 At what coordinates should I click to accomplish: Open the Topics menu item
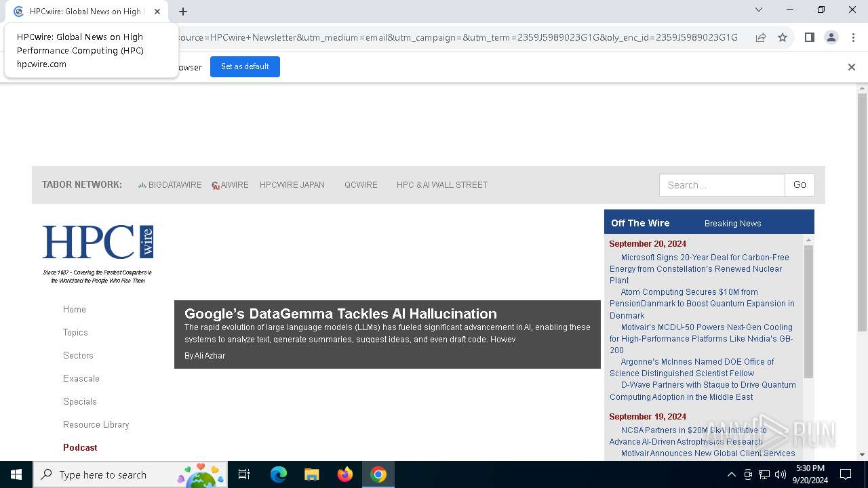coord(75,332)
